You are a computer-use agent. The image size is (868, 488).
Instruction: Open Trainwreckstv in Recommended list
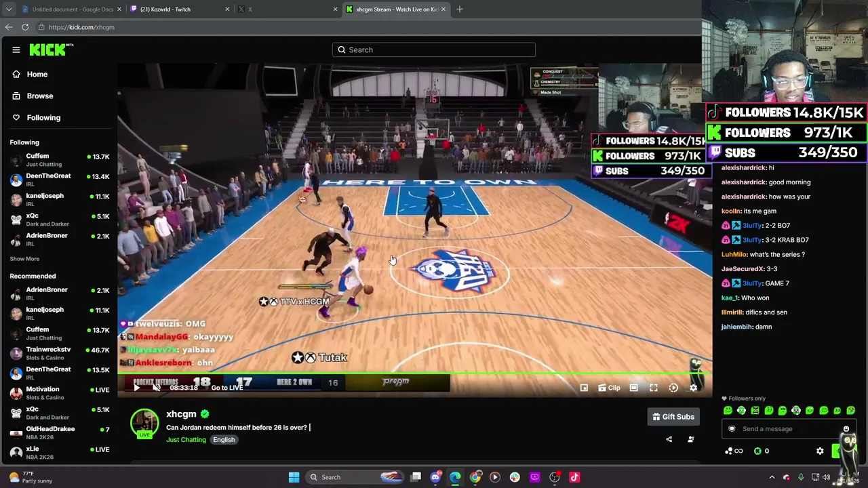pyautogui.click(x=60, y=353)
